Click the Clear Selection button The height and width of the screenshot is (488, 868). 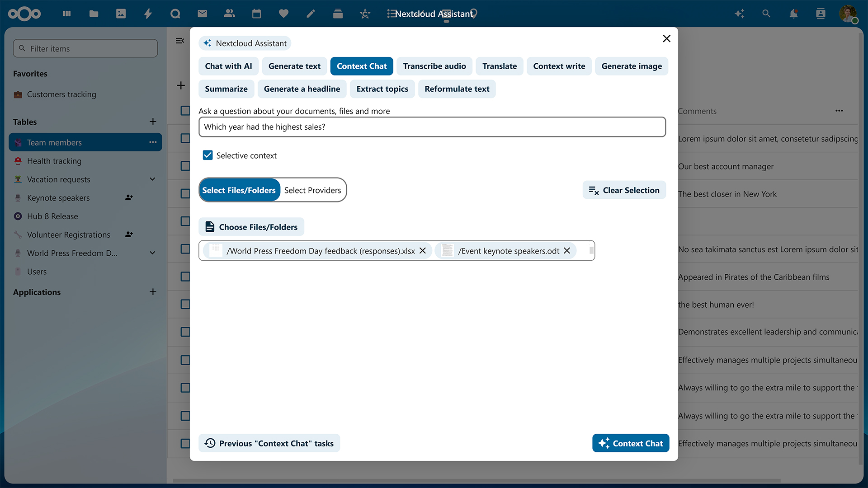point(624,190)
